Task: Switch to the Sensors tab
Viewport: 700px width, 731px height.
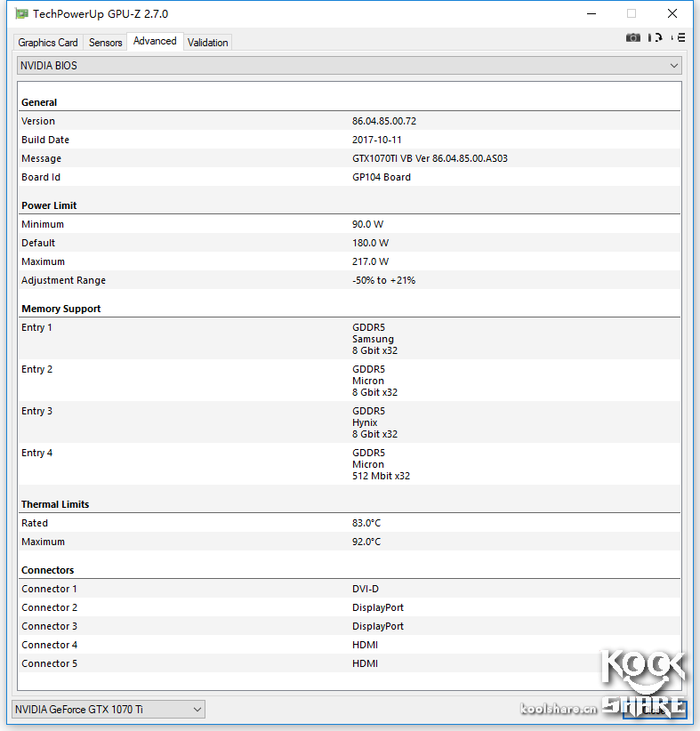Action: point(105,43)
